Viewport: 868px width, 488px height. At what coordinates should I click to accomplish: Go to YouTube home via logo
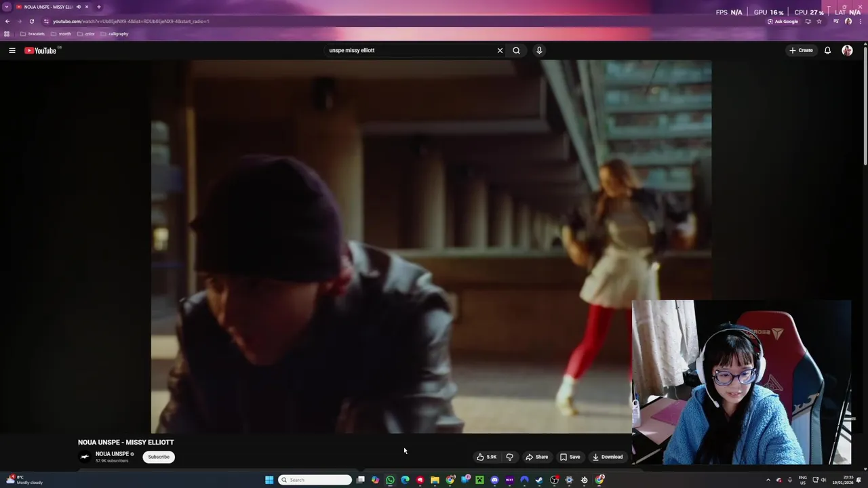(x=41, y=50)
